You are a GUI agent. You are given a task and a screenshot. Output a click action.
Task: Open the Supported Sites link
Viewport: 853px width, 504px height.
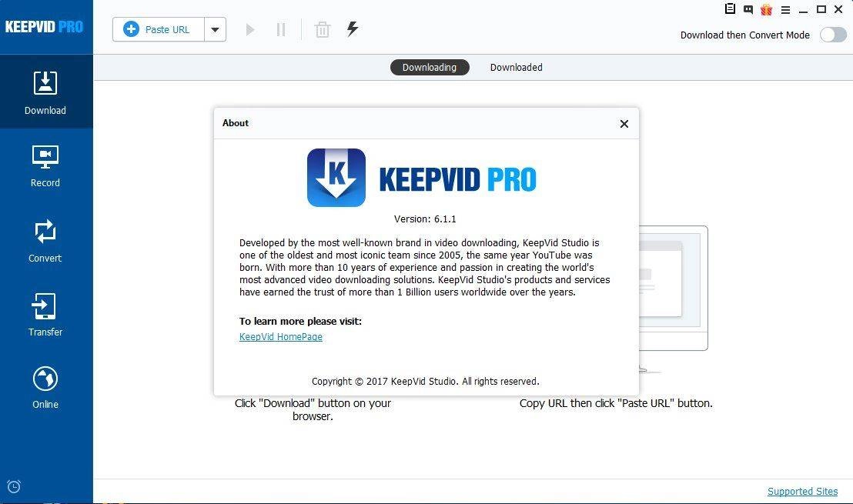pyautogui.click(x=802, y=492)
